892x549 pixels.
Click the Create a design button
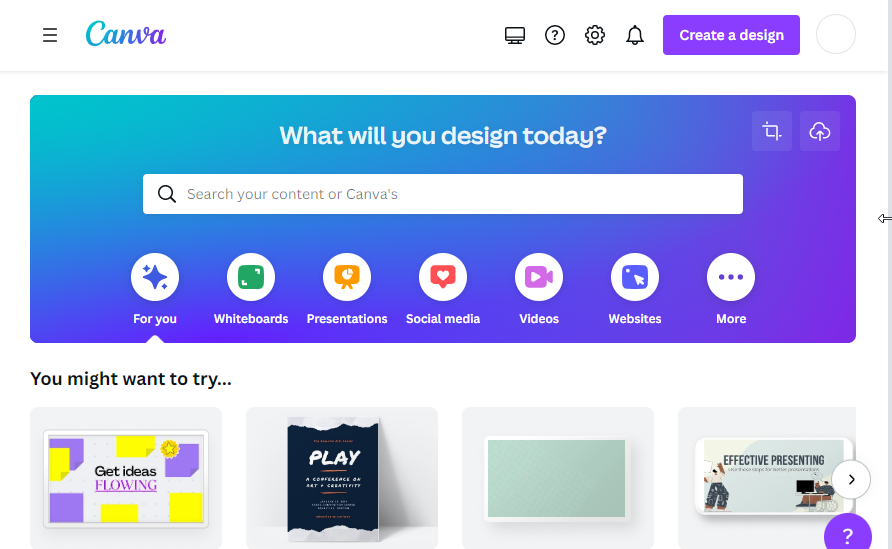tap(731, 35)
